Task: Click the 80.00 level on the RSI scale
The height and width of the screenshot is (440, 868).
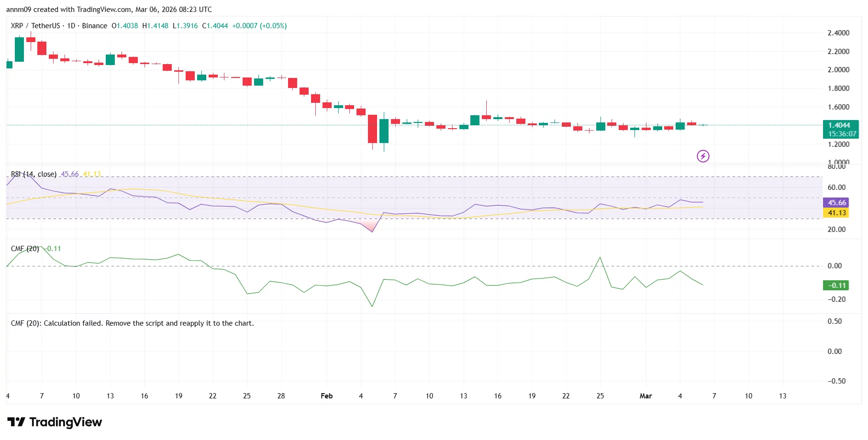Action: point(836,167)
